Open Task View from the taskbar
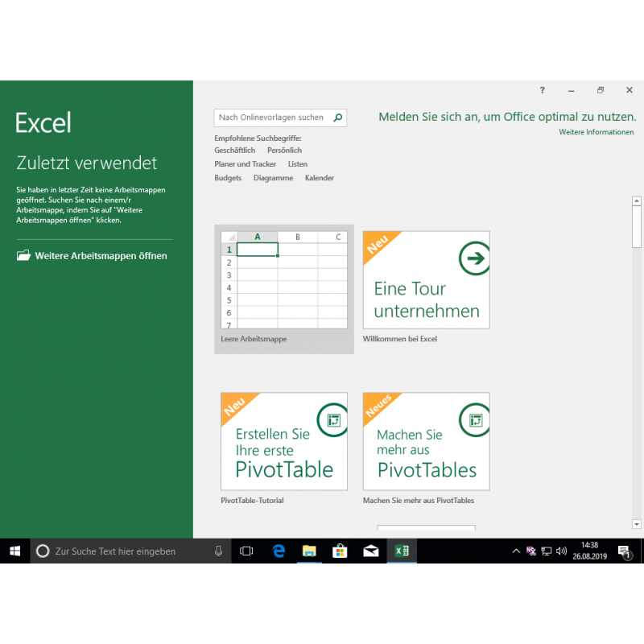 tap(246, 551)
